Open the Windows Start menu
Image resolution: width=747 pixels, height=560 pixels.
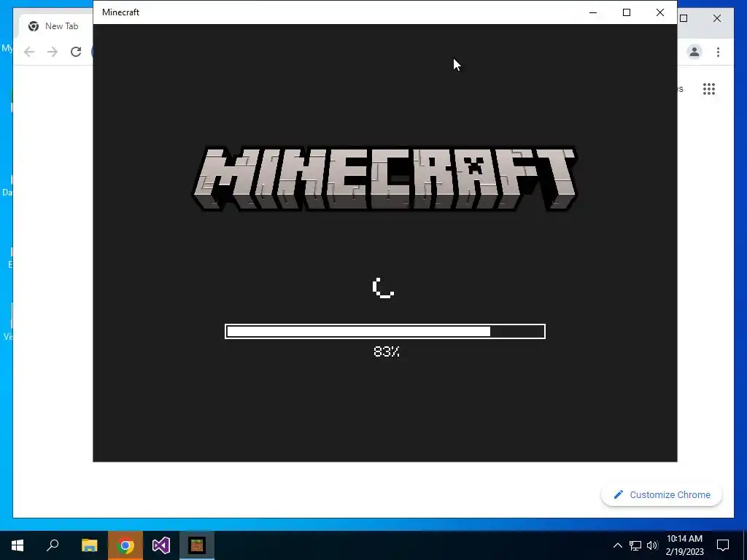pos(18,545)
